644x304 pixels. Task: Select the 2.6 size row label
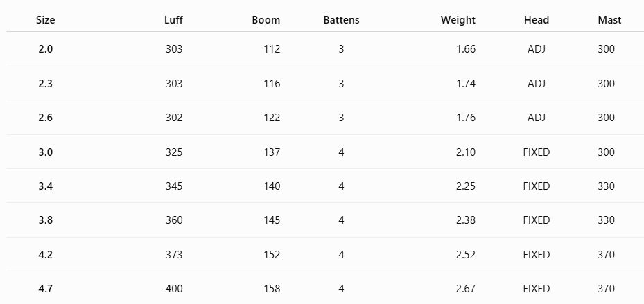point(46,118)
